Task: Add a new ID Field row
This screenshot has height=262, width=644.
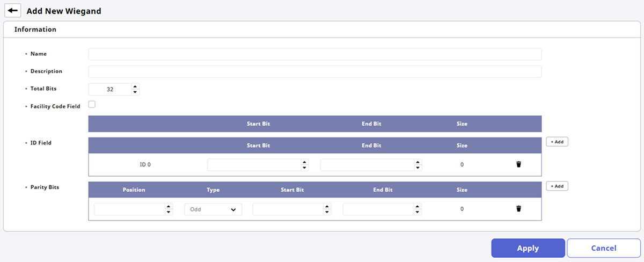Action: (x=557, y=142)
